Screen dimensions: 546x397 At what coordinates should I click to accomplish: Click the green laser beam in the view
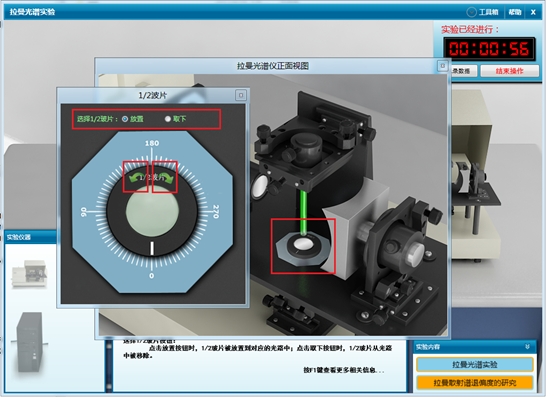pyautogui.click(x=303, y=213)
